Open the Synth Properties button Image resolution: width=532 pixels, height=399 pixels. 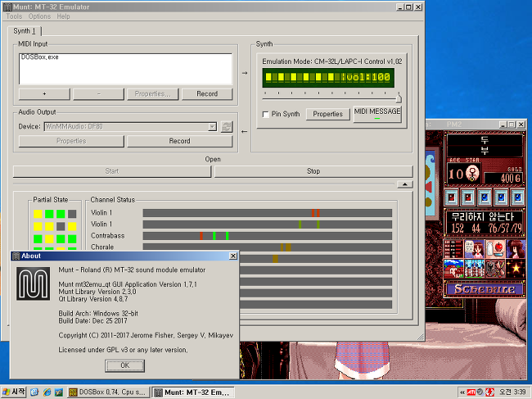point(327,114)
